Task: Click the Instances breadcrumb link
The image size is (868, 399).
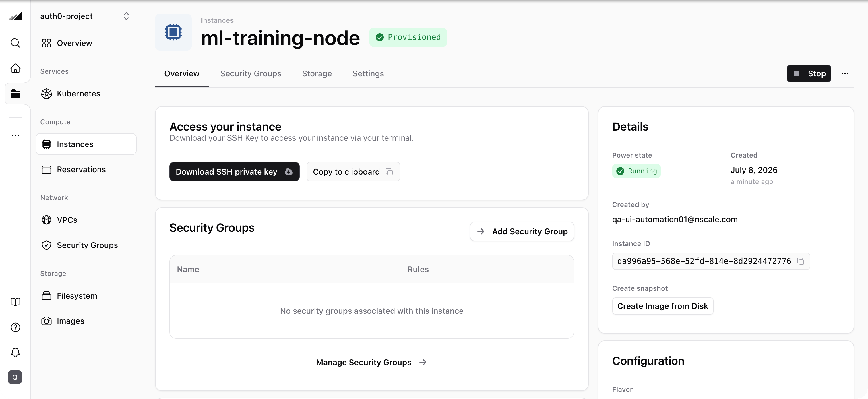Action: click(217, 21)
